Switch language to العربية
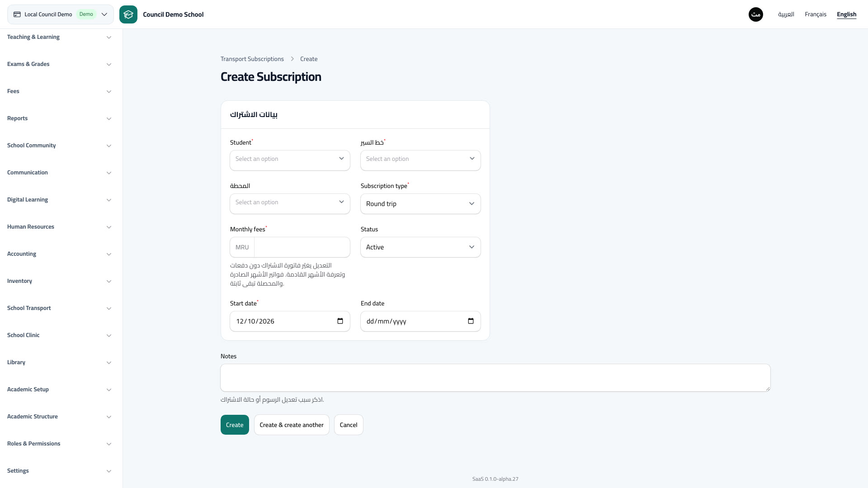The width and height of the screenshot is (868, 488). (x=786, y=14)
